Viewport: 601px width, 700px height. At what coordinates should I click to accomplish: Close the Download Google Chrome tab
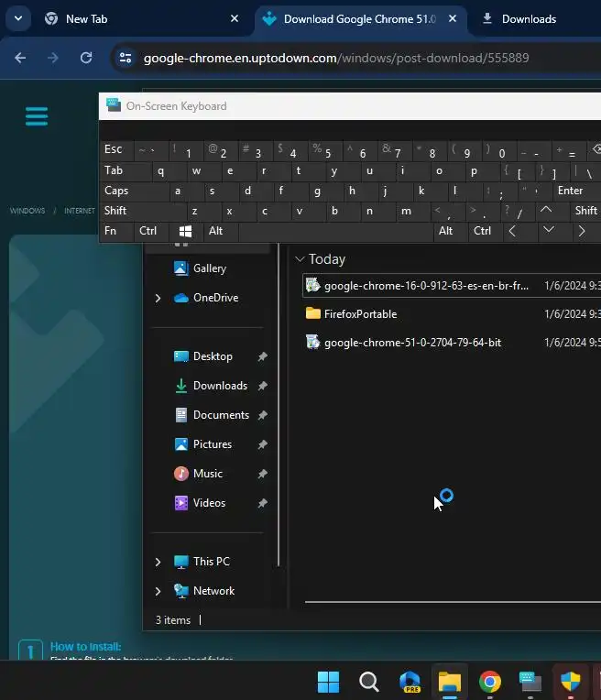coord(453,18)
